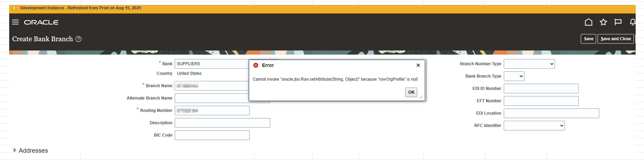The image size is (644, 161).
Task: Open the Notifications bell icon
Action: [633, 22]
